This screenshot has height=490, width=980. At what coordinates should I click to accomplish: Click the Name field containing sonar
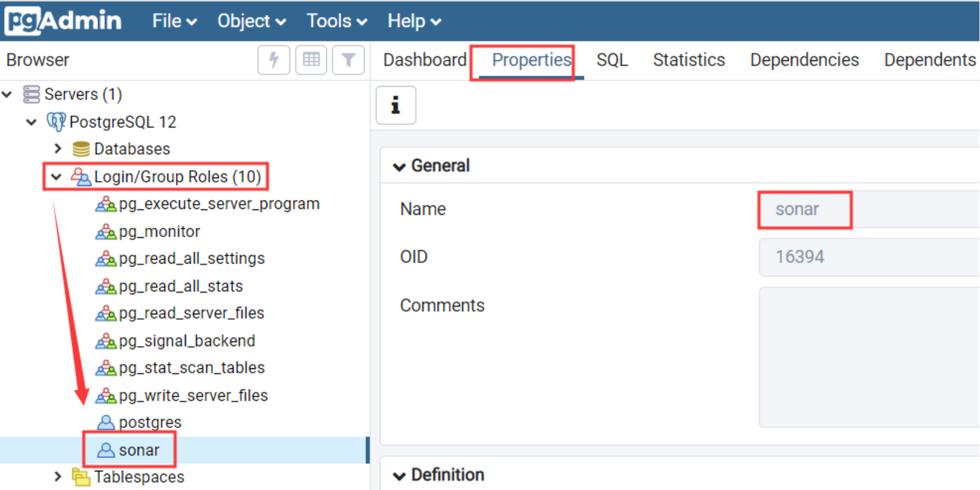(x=869, y=209)
